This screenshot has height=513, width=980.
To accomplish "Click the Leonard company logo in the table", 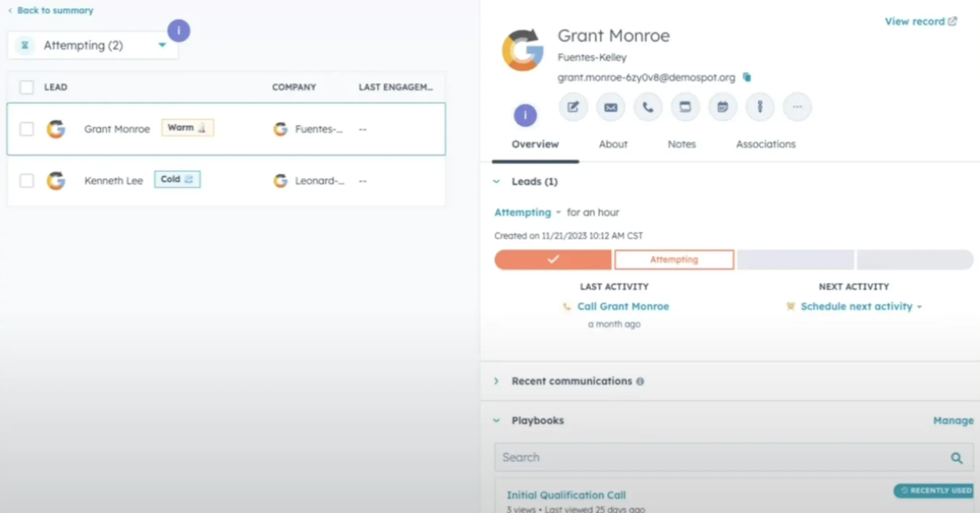I will tap(280, 181).
